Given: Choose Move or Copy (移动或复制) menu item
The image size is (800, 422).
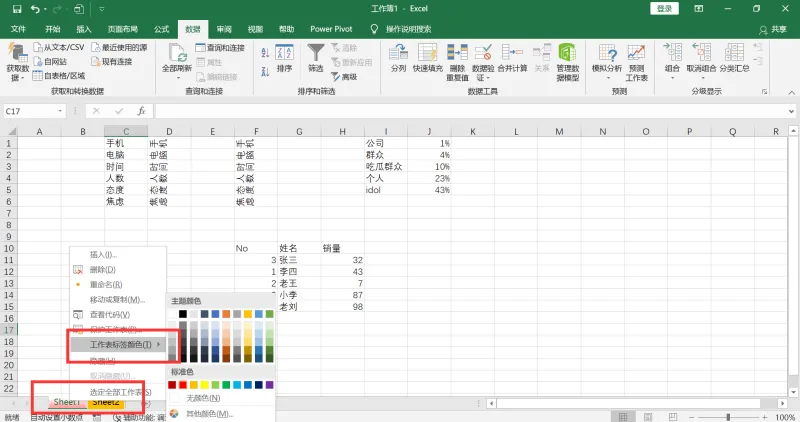Looking at the screenshot, I should pyautogui.click(x=118, y=300).
